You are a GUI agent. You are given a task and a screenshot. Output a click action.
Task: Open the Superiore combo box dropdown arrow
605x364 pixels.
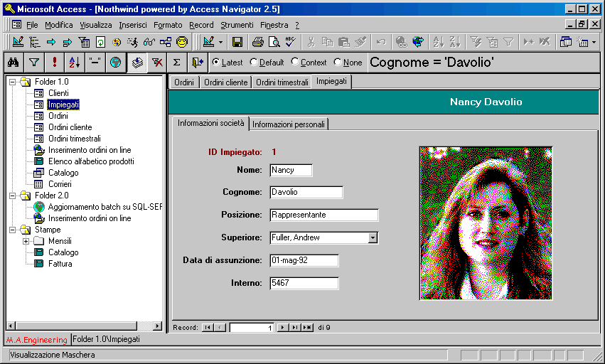373,237
